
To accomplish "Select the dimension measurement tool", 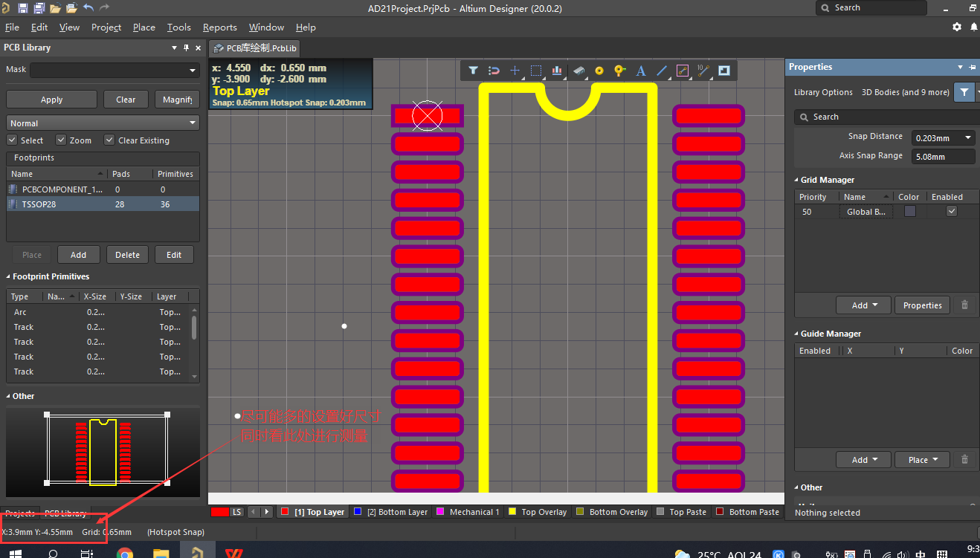I will [703, 71].
